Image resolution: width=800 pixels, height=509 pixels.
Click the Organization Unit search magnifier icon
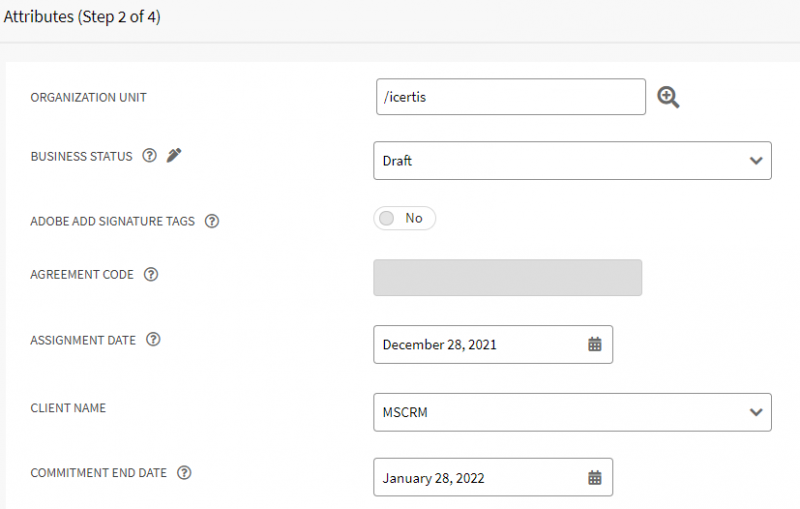pos(668,97)
